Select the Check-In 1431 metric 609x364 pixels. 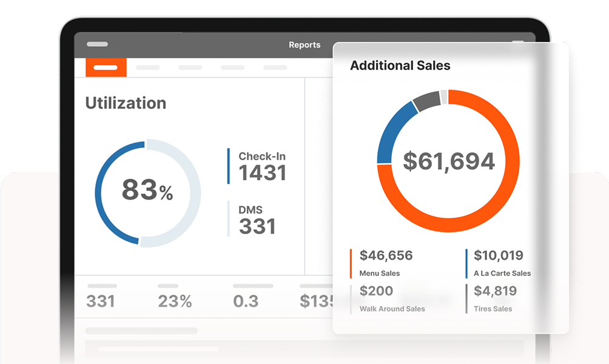click(261, 166)
